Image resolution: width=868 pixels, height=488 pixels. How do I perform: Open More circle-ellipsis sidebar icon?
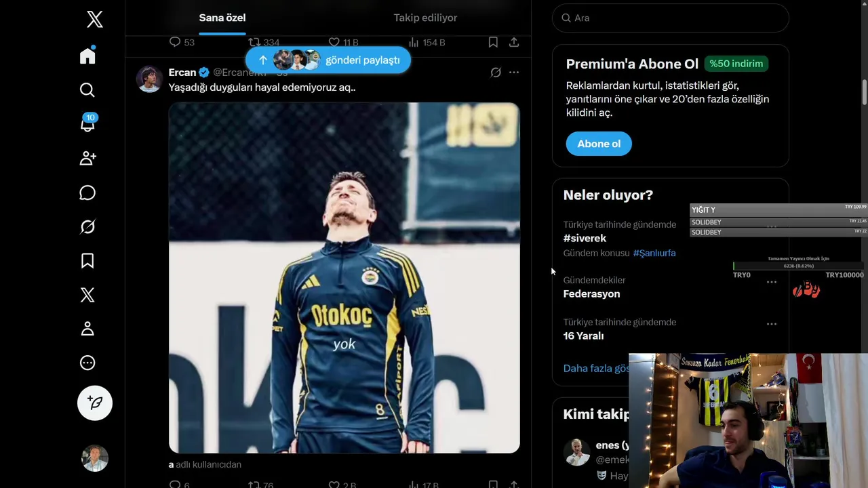87,363
